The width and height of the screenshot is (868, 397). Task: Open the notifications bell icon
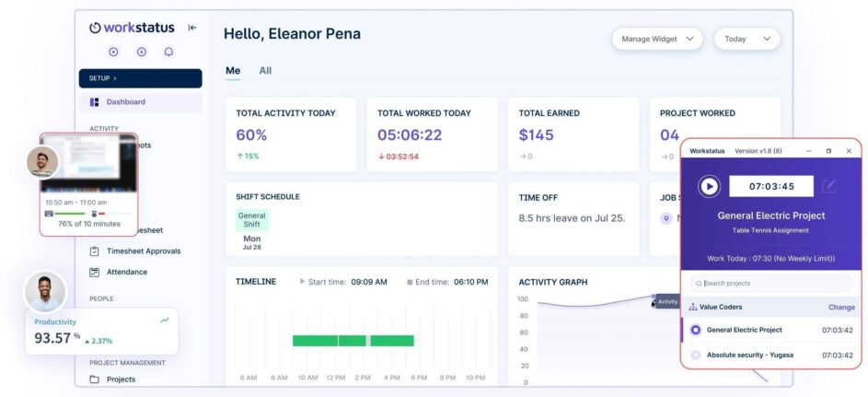[x=168, y=52]
